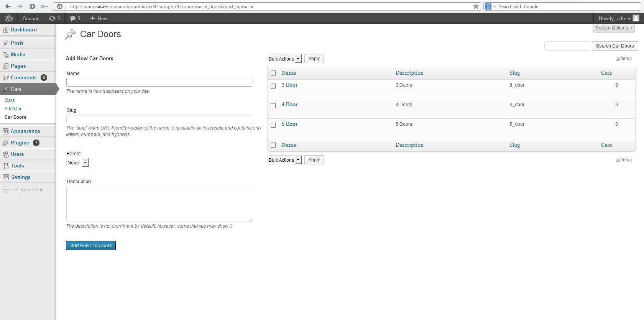This screenshot has height=320, width=644.
Task: Click the Tools icon in the sidebar
Action: coord(5,166)
